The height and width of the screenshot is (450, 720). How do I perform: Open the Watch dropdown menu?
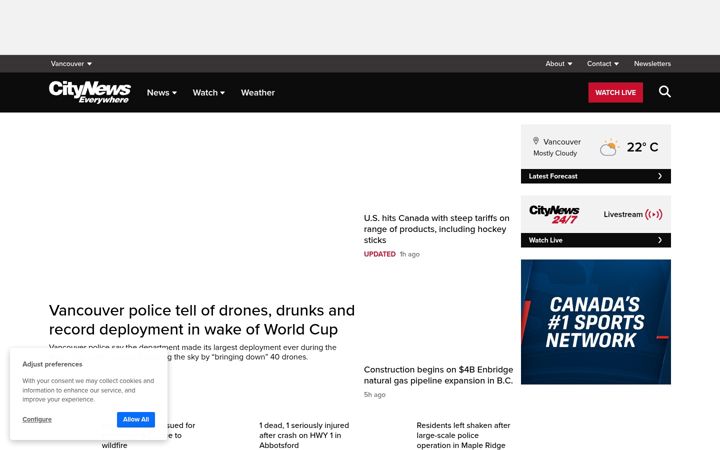pos(208,93)
